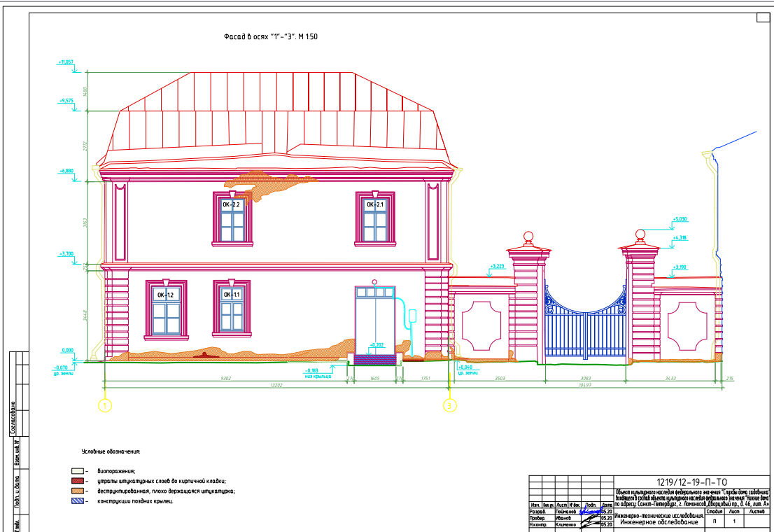Click the 1751 dimension value

pos(425,379)
